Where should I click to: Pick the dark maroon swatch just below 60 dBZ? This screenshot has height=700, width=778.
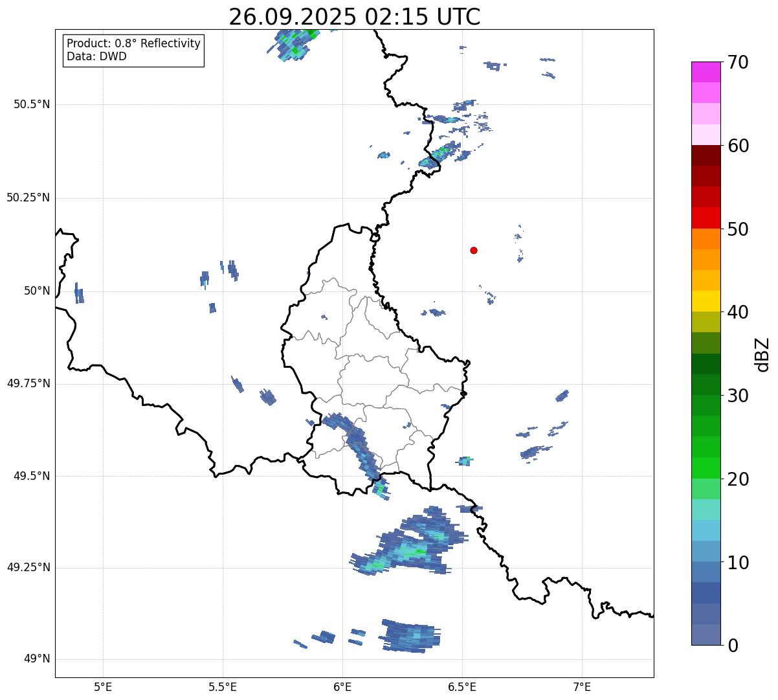706,155
